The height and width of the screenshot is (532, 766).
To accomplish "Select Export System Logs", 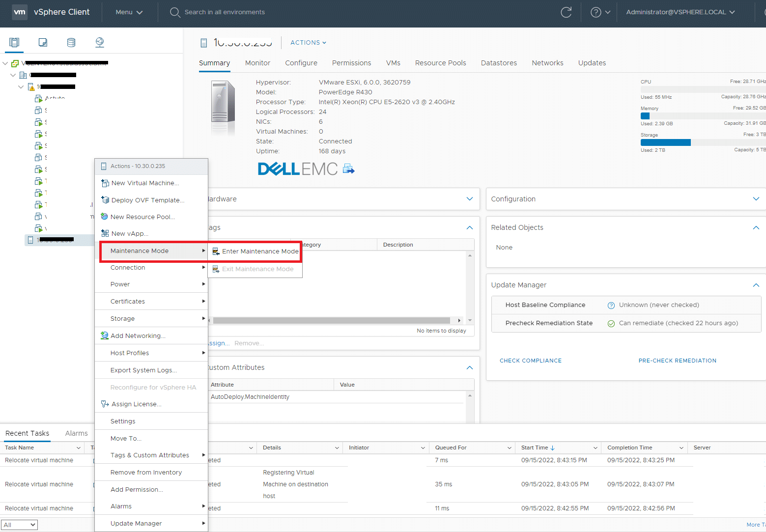I will (151, 370).
